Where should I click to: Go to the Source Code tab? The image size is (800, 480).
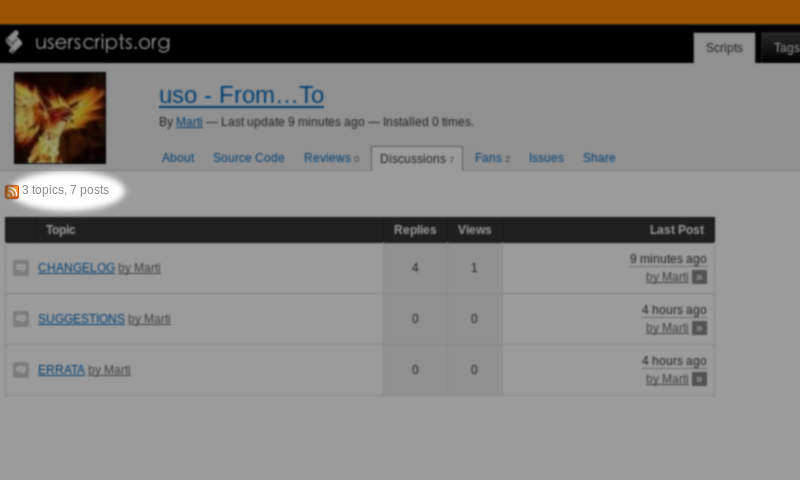coord(248,158)
